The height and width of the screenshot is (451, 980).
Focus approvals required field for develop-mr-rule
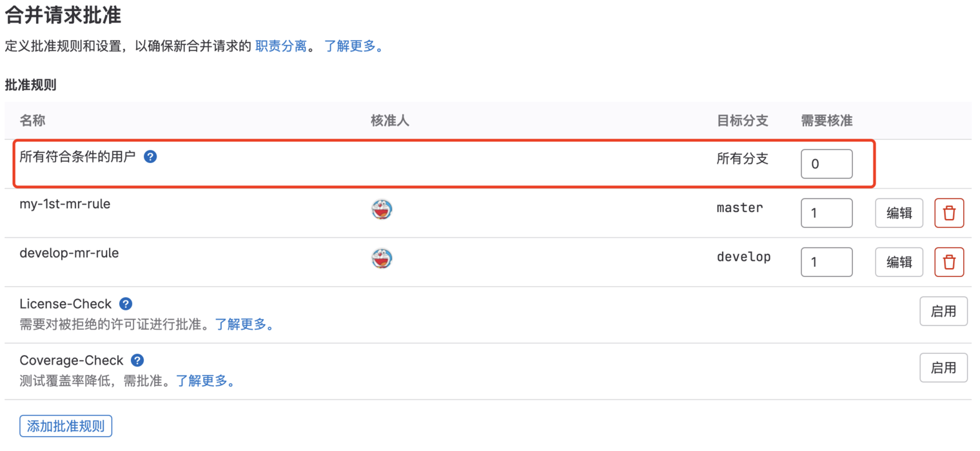point(826,262)
